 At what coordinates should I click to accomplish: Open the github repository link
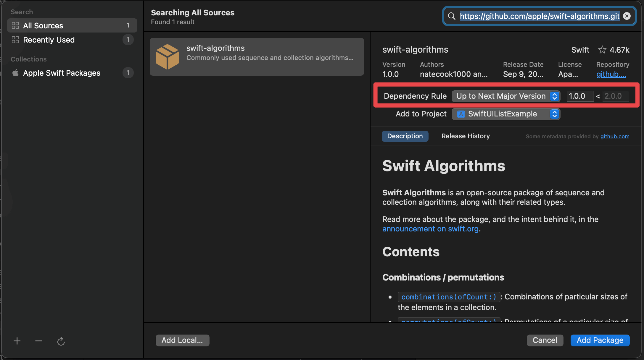click(x=611, y=74)
